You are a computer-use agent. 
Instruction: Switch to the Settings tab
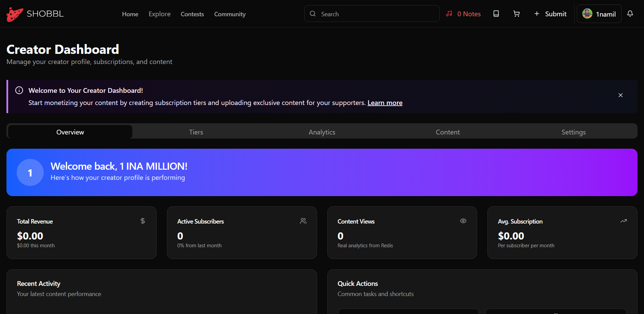(x=573, y=132)
